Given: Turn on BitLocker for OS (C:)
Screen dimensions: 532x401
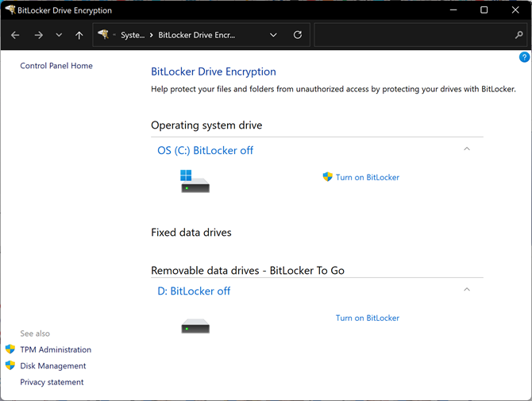Looking at the screenshot, I should point(368,177).
